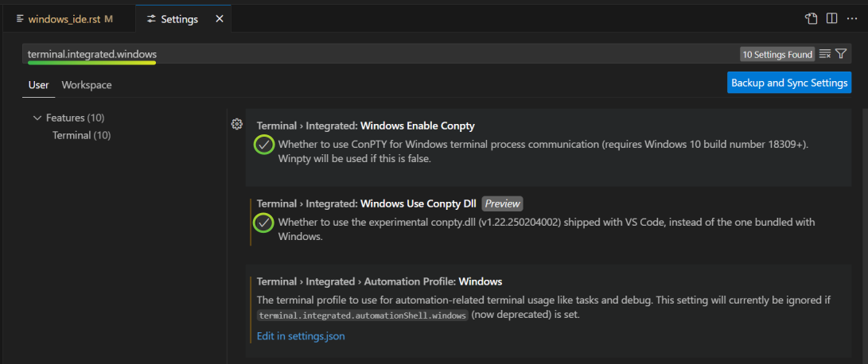Select Terminal (10) in settings tree
Image resolution: width=868 pixels, height=364 pixels.
click(81, 135)
